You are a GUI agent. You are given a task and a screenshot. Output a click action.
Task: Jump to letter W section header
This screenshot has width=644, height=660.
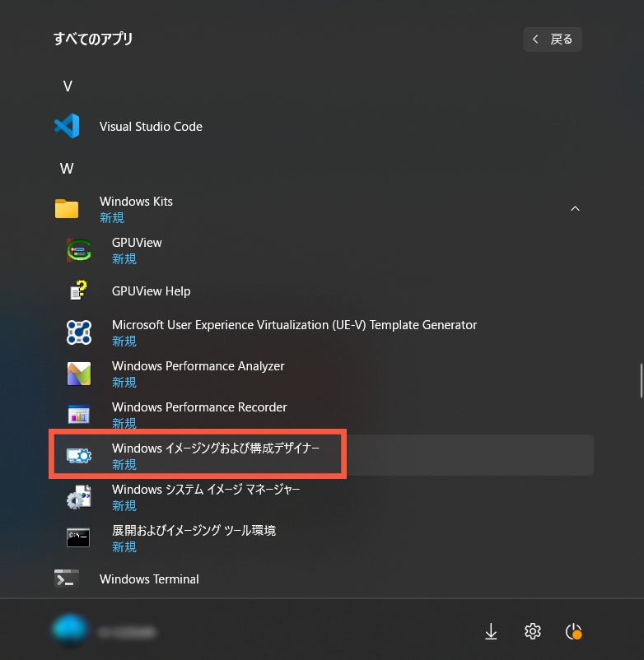click(67, 169)
